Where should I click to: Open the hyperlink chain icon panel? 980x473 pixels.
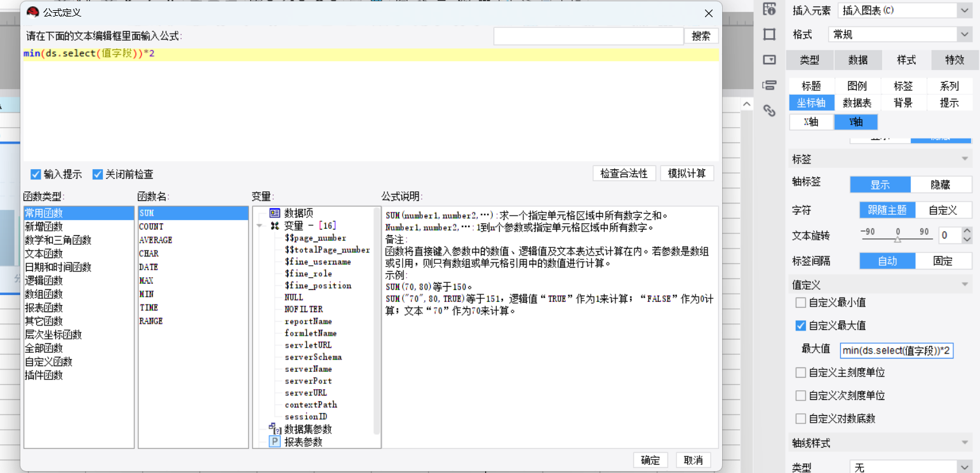[769, 111]
